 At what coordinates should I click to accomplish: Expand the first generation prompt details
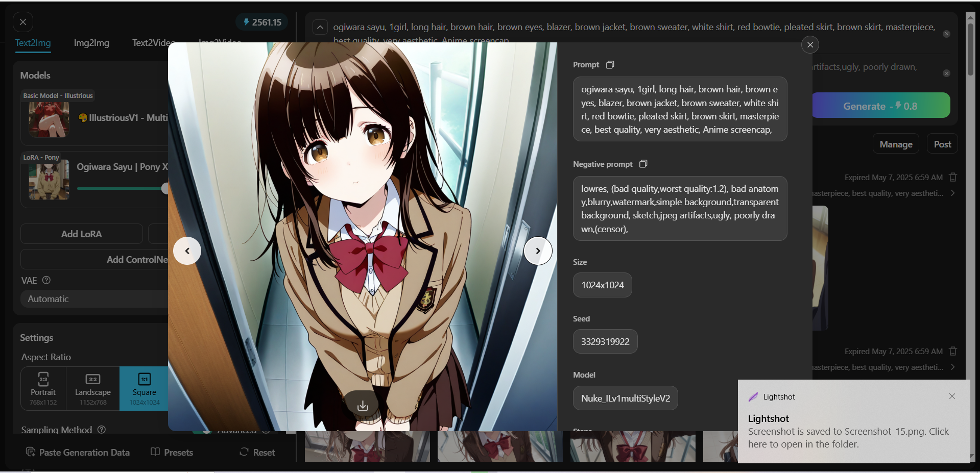953,193
